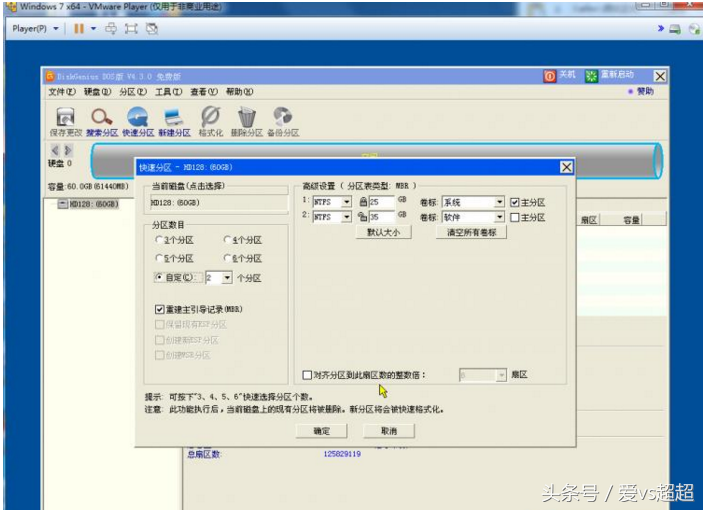
Task: Go to next disk with right arrow
Action: coord(68,150)
